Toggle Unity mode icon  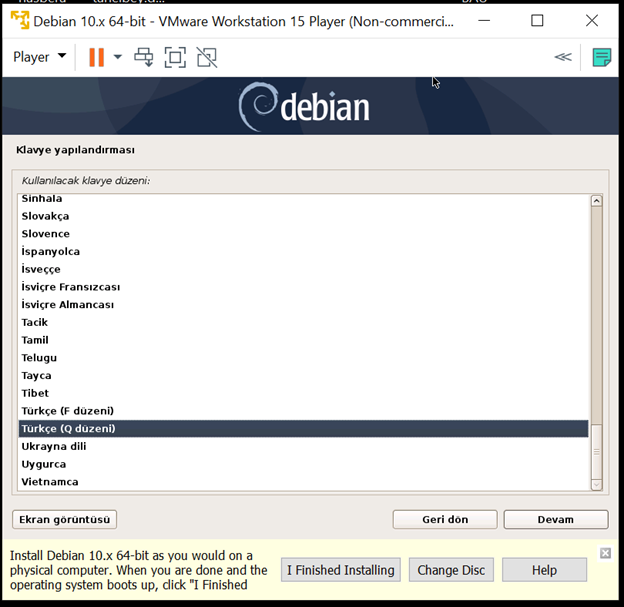pyautogui.click(x=207, y=57)
